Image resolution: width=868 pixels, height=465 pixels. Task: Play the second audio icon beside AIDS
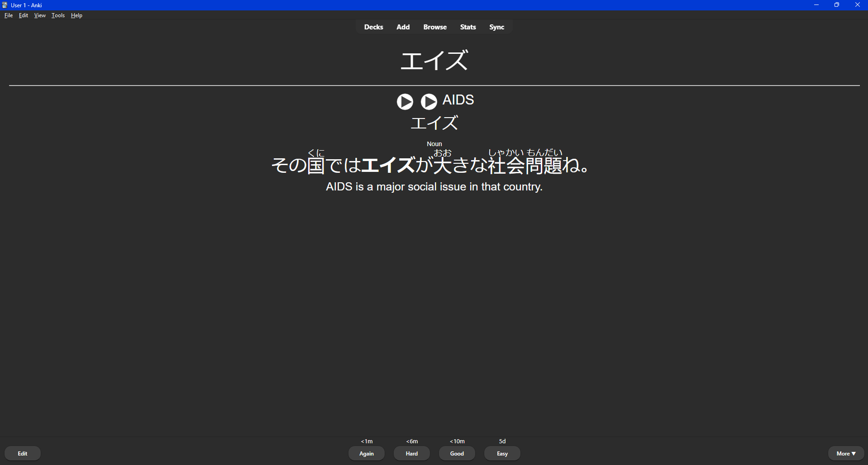pyautogui.click(x=429, y=102)
